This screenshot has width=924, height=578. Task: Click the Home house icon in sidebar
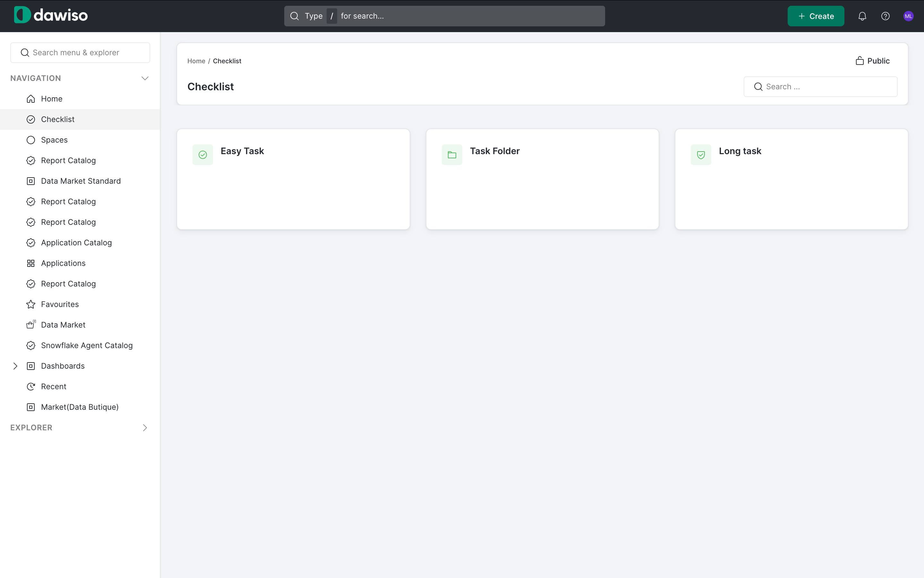(x=31, y=99)
